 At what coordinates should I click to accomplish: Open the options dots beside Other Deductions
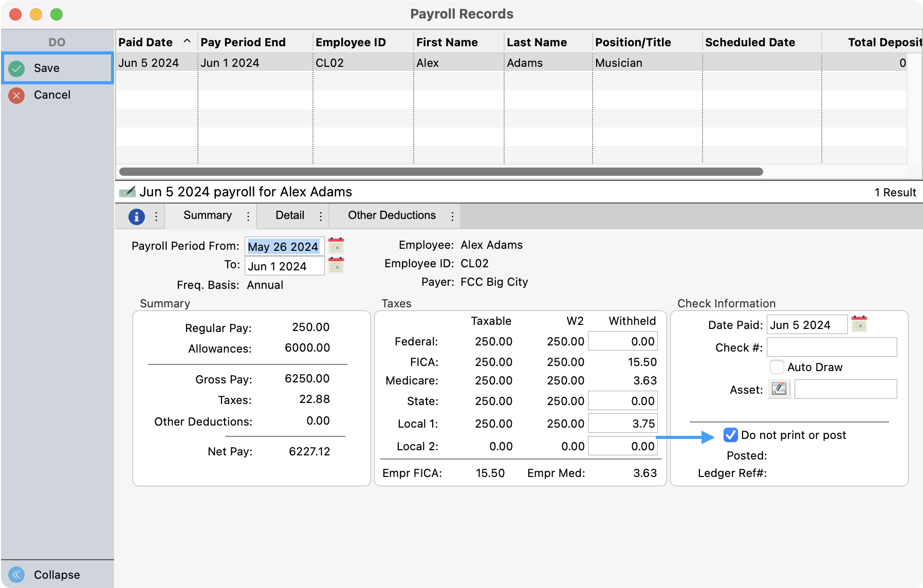(x=452, y=216)
